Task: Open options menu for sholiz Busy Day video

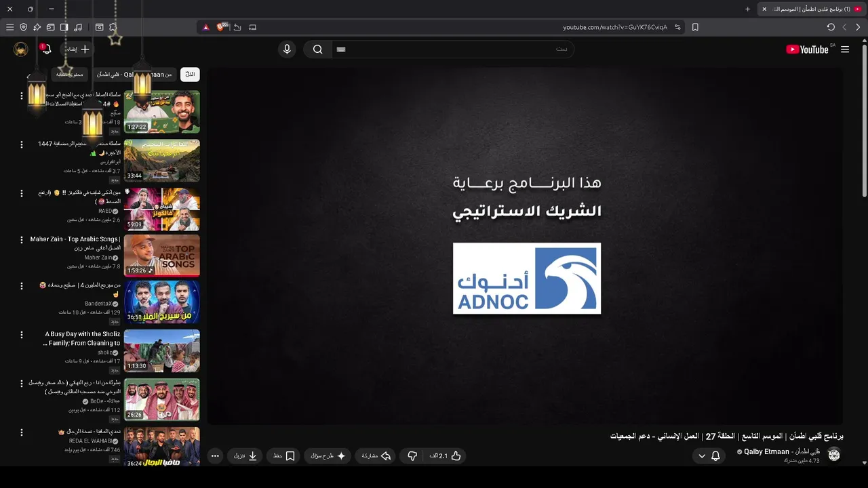Action: click(22, 334)
